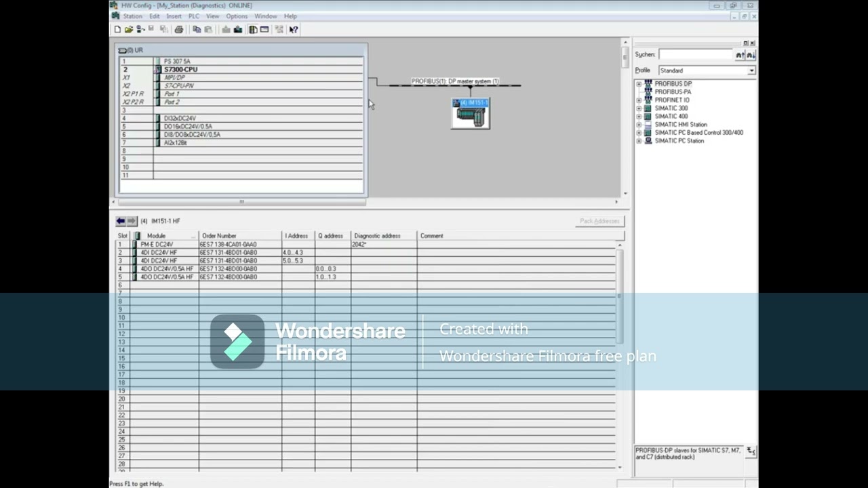Click the Copy toolbar icon
868x488 pixels.
[197, 29]
